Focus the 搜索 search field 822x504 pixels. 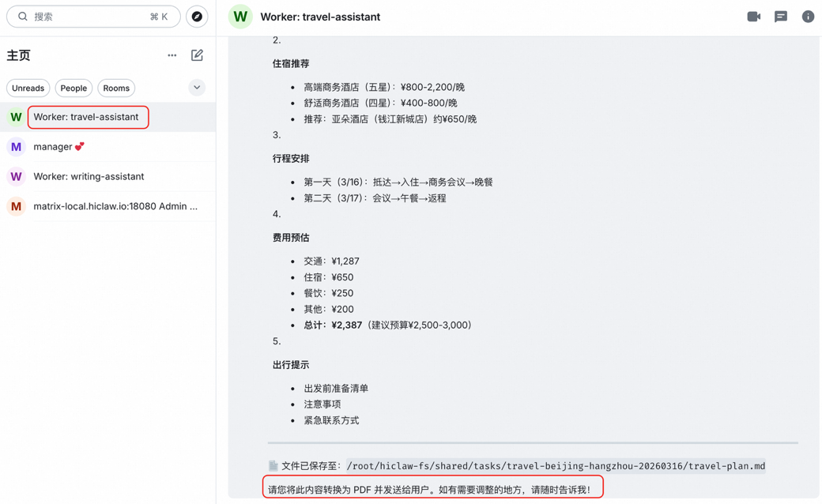coord(93,17)
